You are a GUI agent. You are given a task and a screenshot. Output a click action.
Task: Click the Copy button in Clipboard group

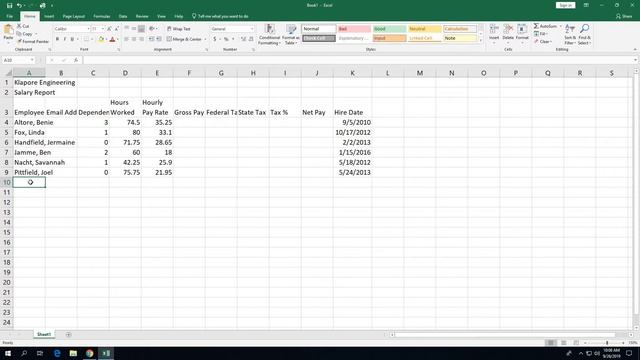pyautogui.click(x=25, y=34)
